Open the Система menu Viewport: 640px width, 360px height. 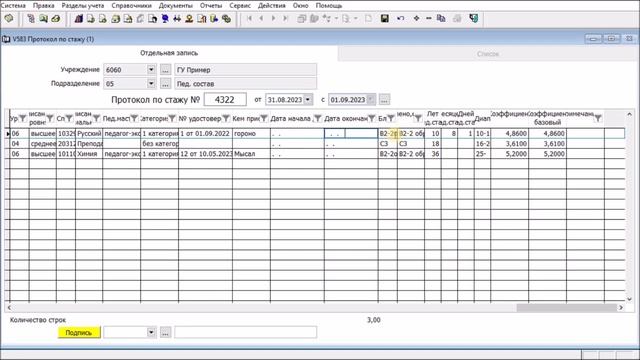click(13, 6)
